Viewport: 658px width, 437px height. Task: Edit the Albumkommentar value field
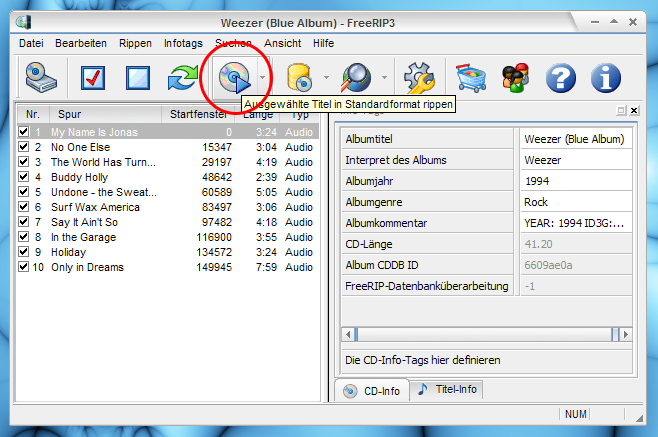[x=576, y=223]
